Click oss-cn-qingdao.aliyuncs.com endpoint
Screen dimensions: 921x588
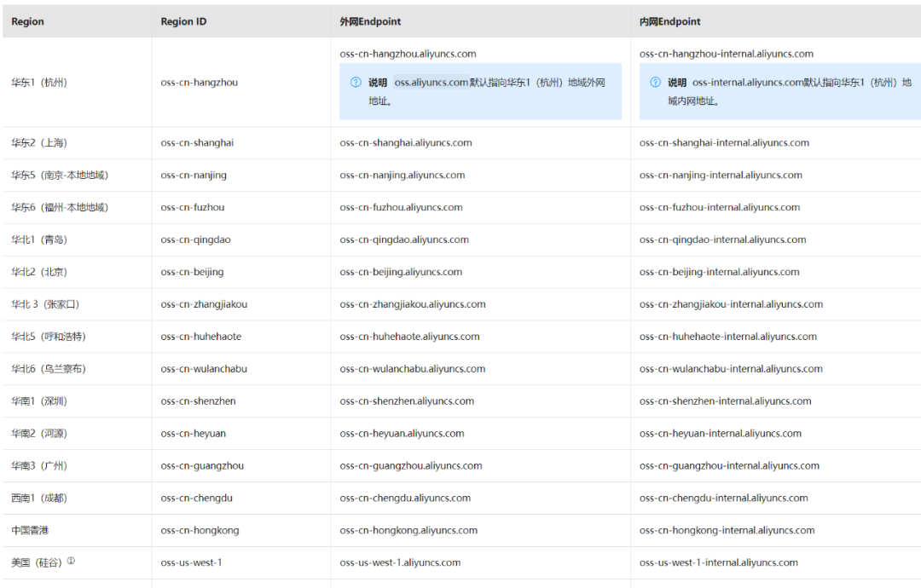[x=404, y=240]
